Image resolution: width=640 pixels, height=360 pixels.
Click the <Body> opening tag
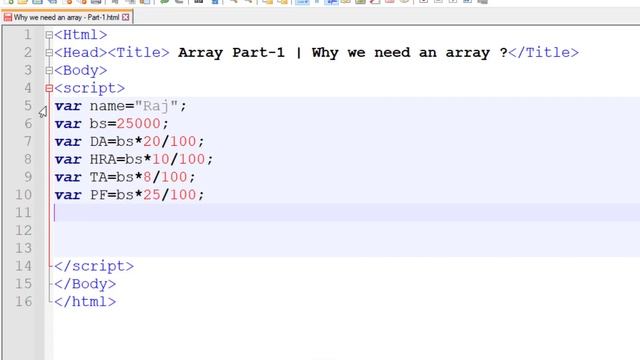[81, 71]
